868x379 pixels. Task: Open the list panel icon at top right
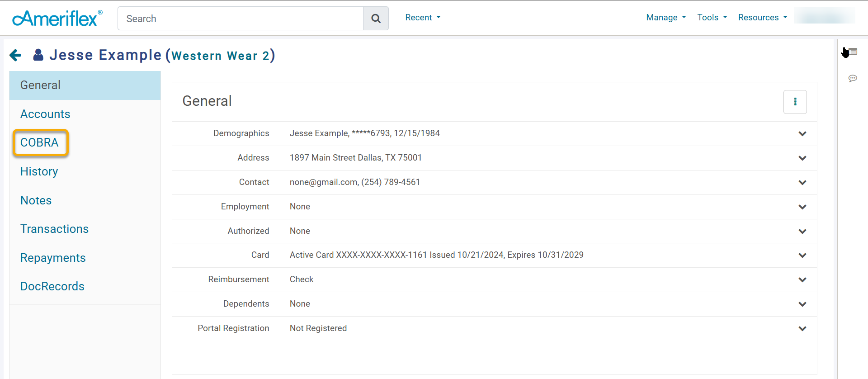click(853, 52)
